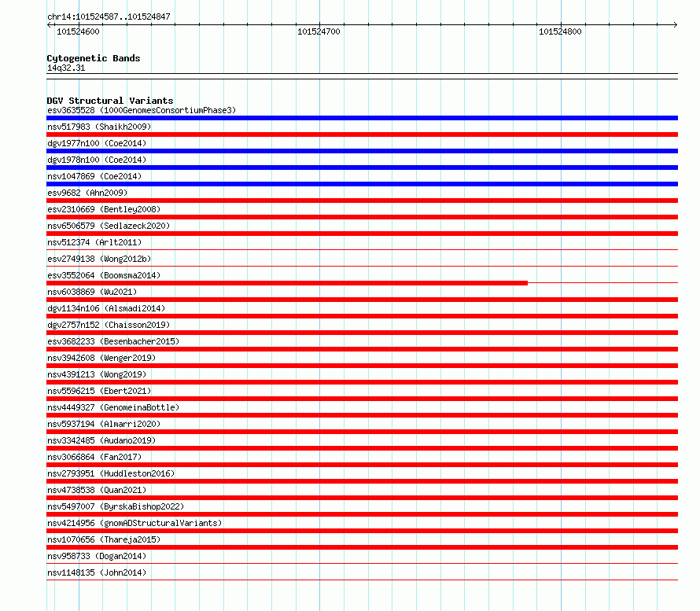700x611 pixels.
Task: Click the nsv5497007 (ByrskaBishop2022) label
Action: [116, 506]
